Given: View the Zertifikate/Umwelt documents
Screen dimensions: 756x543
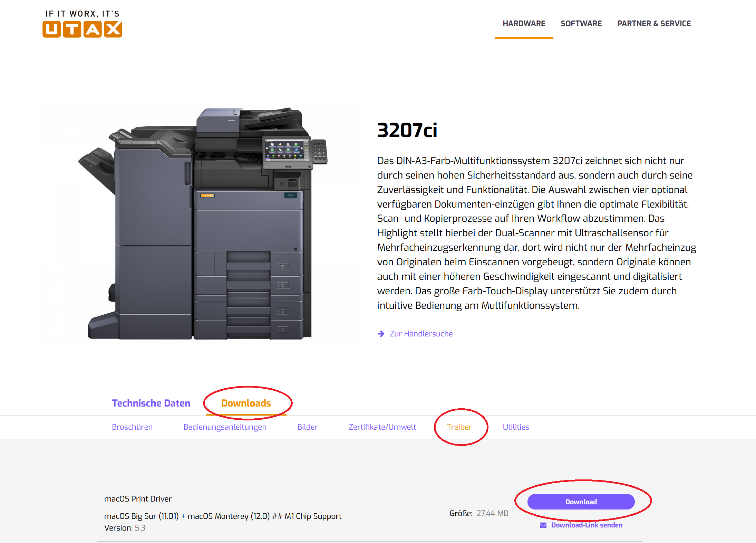Looking at the screenshot, I should pyautogui.click(x=382, y=427).
